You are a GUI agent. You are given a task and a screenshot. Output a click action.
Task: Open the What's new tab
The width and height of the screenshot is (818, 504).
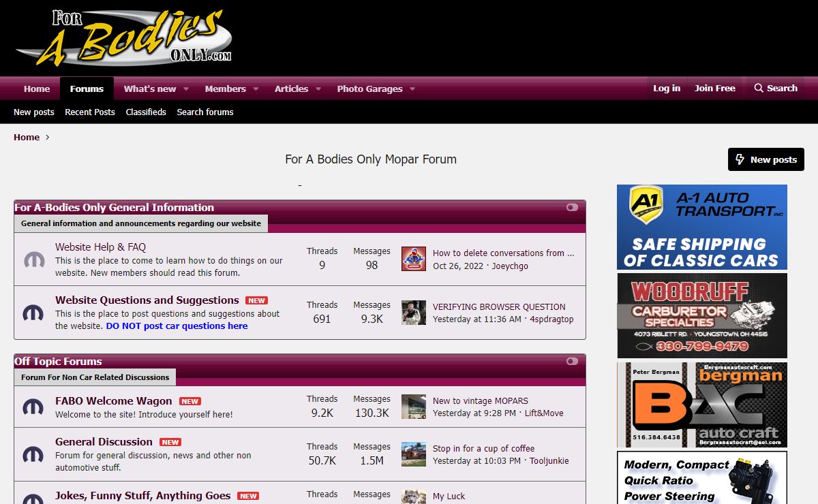point(150,89)
